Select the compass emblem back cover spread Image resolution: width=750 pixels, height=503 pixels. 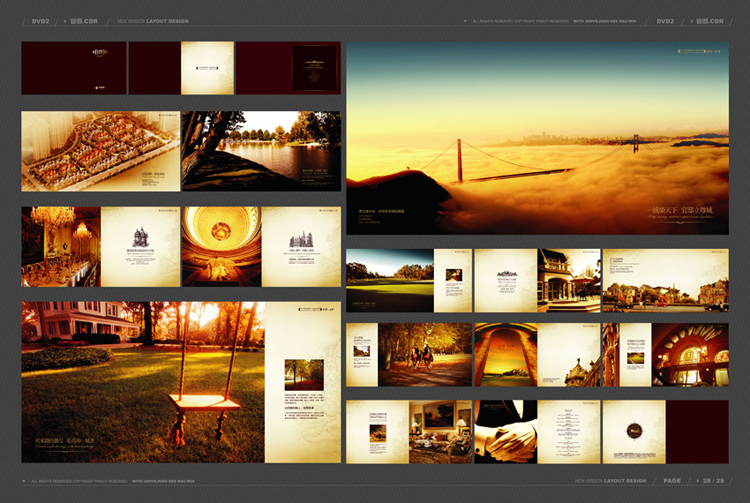(665, 432)
